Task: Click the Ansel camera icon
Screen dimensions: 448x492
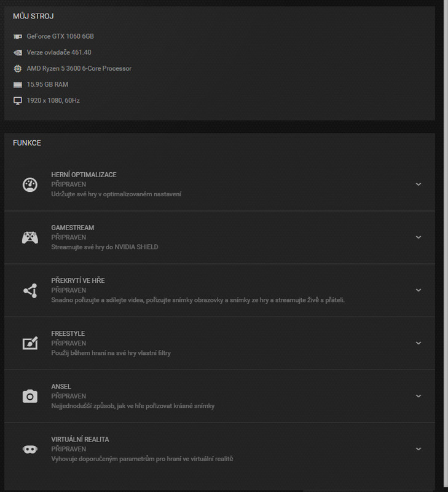Action: tap(29, 396)
